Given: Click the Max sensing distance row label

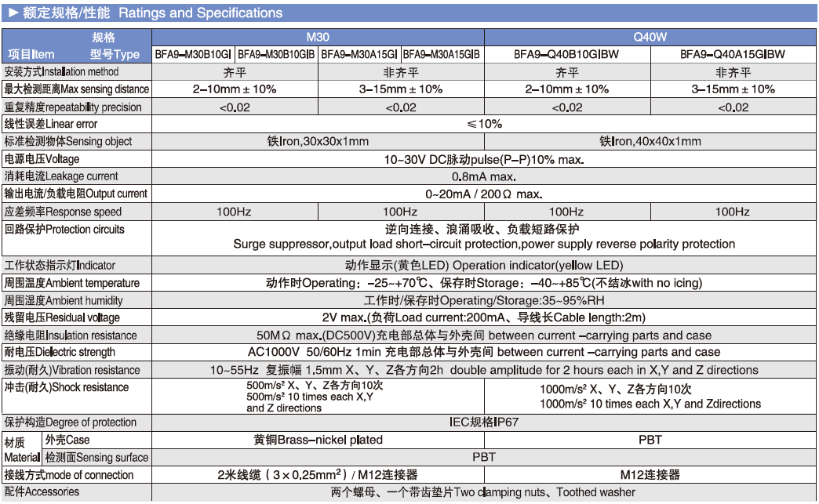Looking at the screenshot, I should 76,89.
